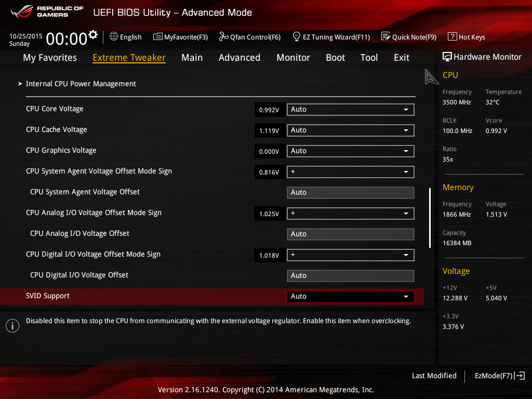The width and height of the screenshot is (532, 399).
Task: Click the clock settings gear icon
Action: (x=93, y=35)
